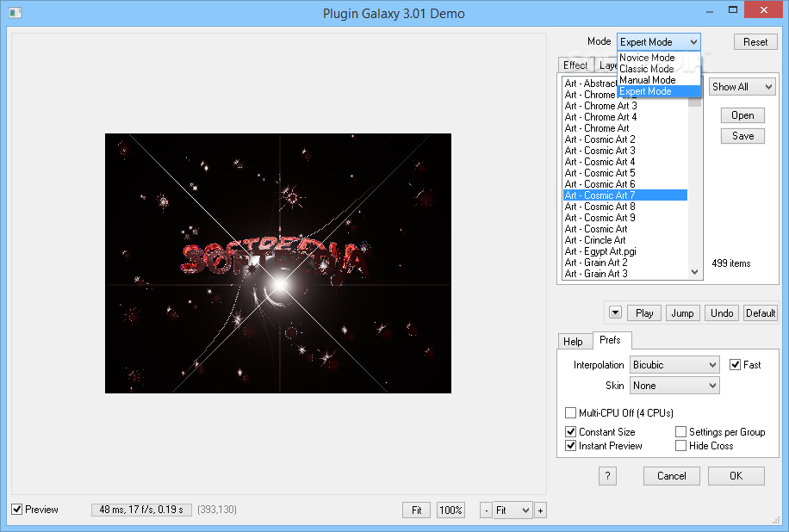Screen dimensions: 789x532
Task: Click the Save button
Action: (x=742, y=136)
